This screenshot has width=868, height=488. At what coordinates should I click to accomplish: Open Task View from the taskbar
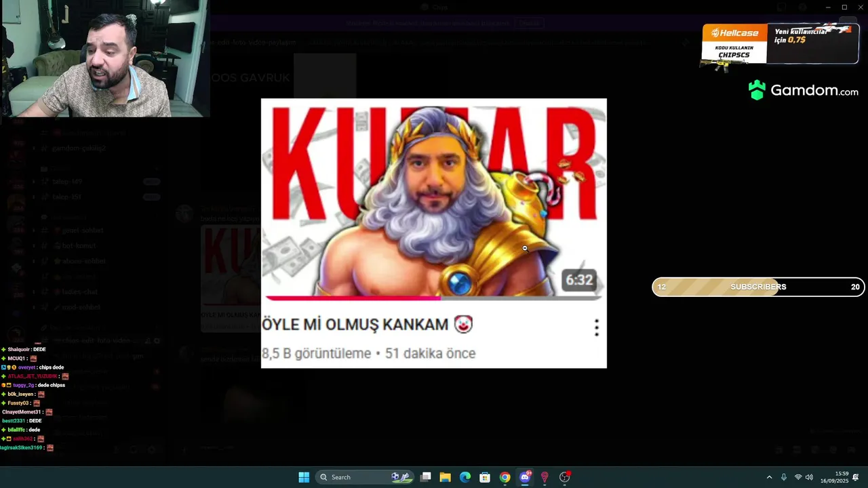(426, 477)
